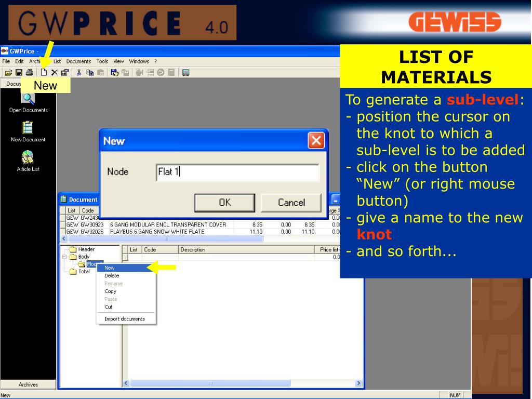Click Cancel in the New dialog
532x399 pixels.
291,203
